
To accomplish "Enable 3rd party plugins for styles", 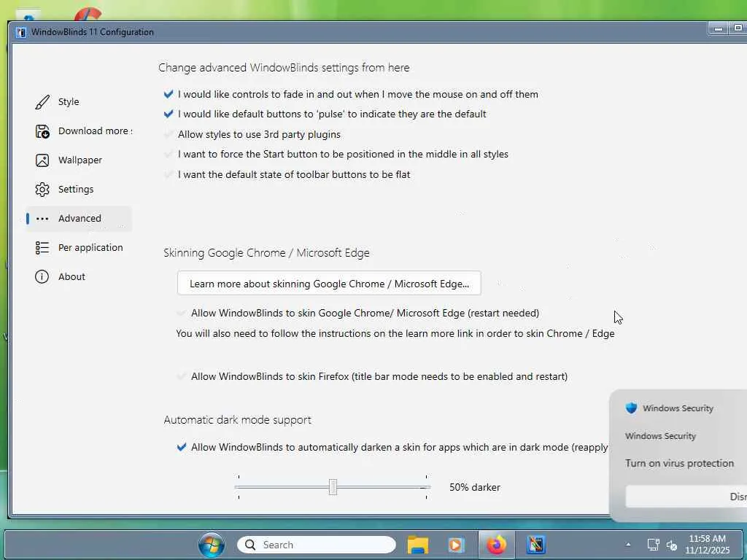I will click(x=169, y=134).
